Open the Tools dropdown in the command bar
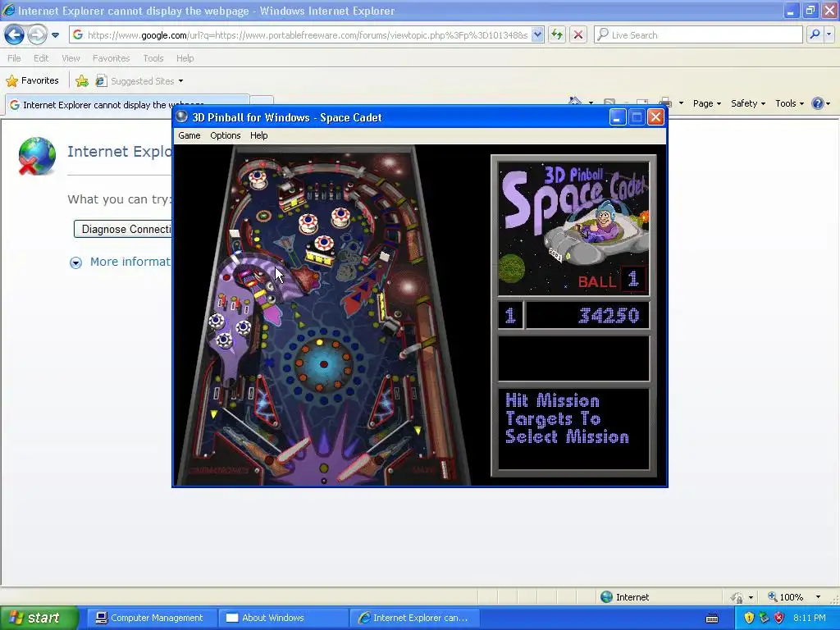Screen dimensions: 840x630 [x=790, y=103]
